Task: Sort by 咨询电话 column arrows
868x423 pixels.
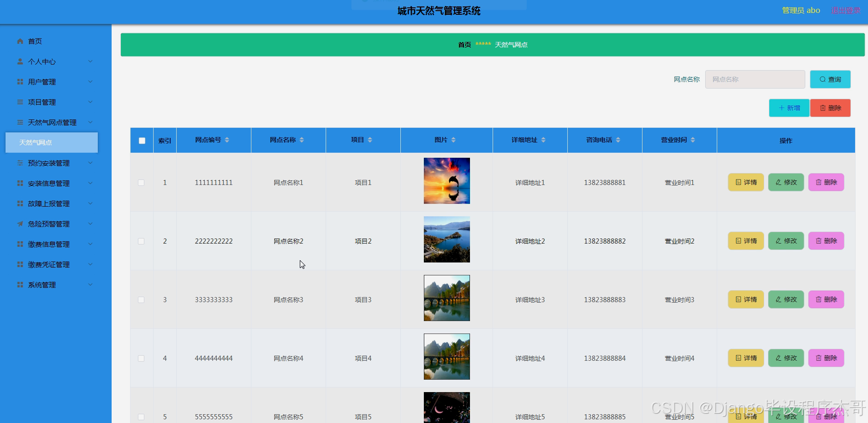Action: tap(618, 140)
